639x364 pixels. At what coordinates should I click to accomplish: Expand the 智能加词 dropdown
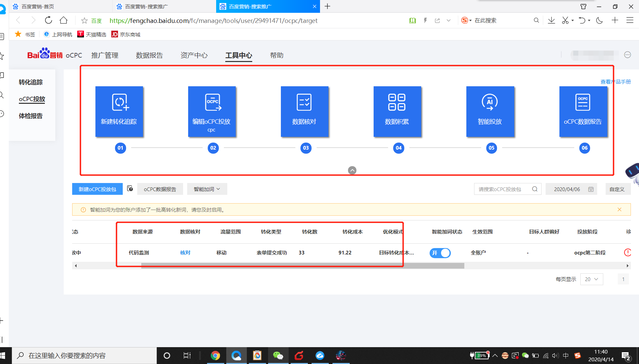coord(207,189)
